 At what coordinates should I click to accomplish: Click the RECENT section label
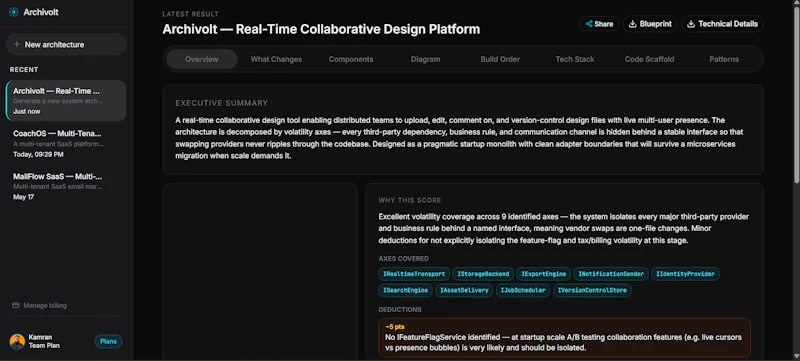[24, 70]
